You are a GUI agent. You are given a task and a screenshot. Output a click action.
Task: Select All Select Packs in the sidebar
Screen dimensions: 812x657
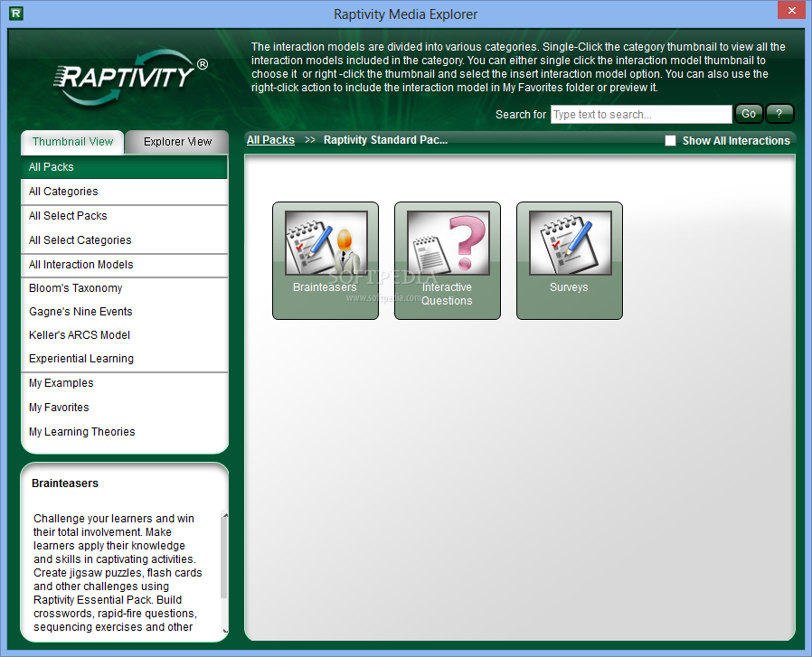[124, 216]
